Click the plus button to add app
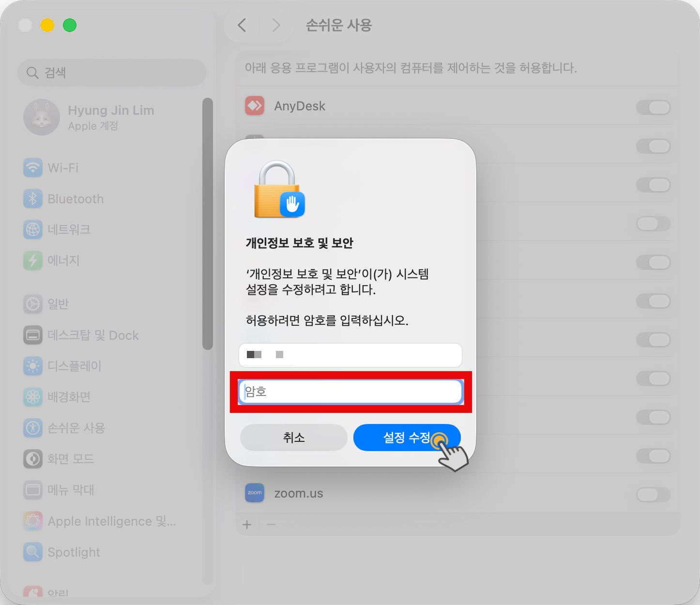700x605 pixels. pyautogui.click(x=247, y=525)
